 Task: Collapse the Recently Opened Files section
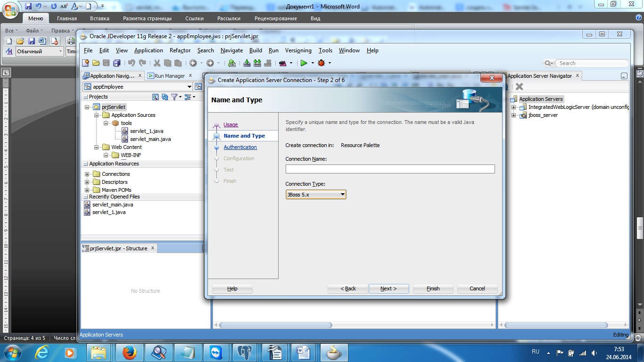[x=85, y=197]
